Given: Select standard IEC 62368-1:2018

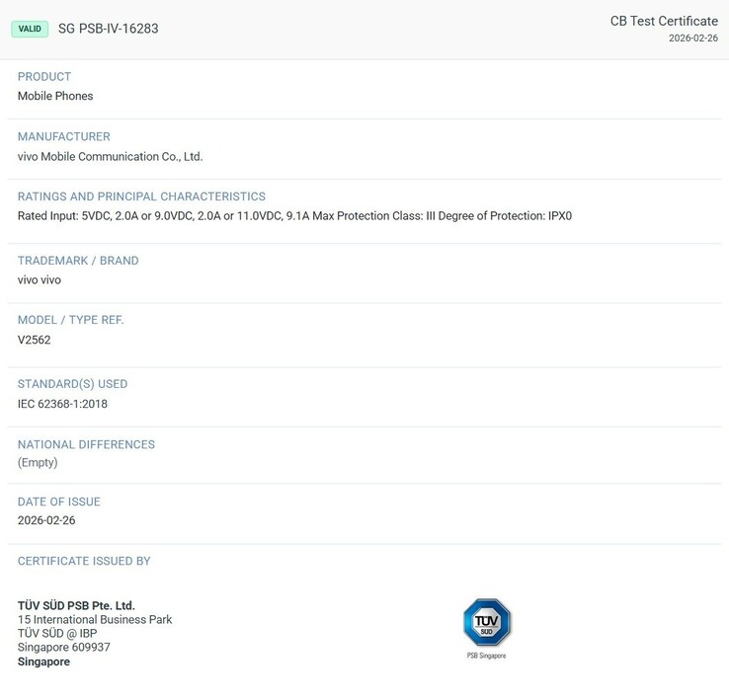Looking at the screenshot, I should tap(62, 404).
